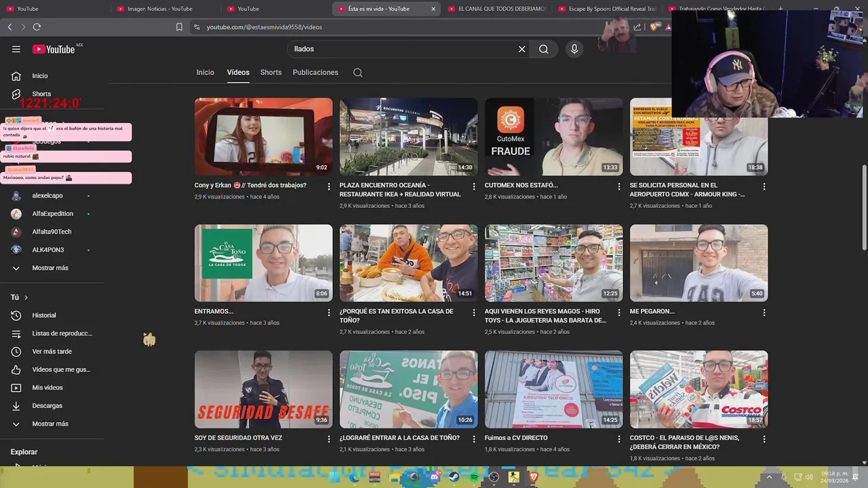Open Spotify from the taskbar

(x=474, y=477)
